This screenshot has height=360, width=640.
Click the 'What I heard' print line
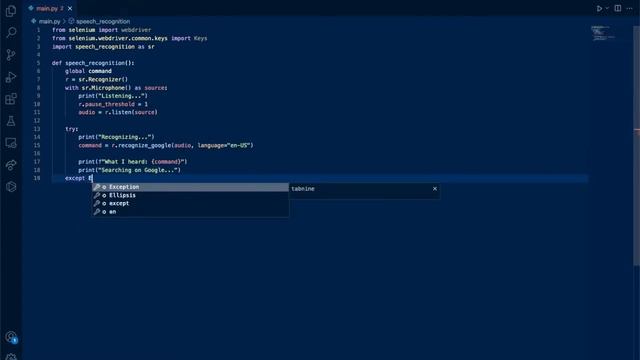click(133, 162)
